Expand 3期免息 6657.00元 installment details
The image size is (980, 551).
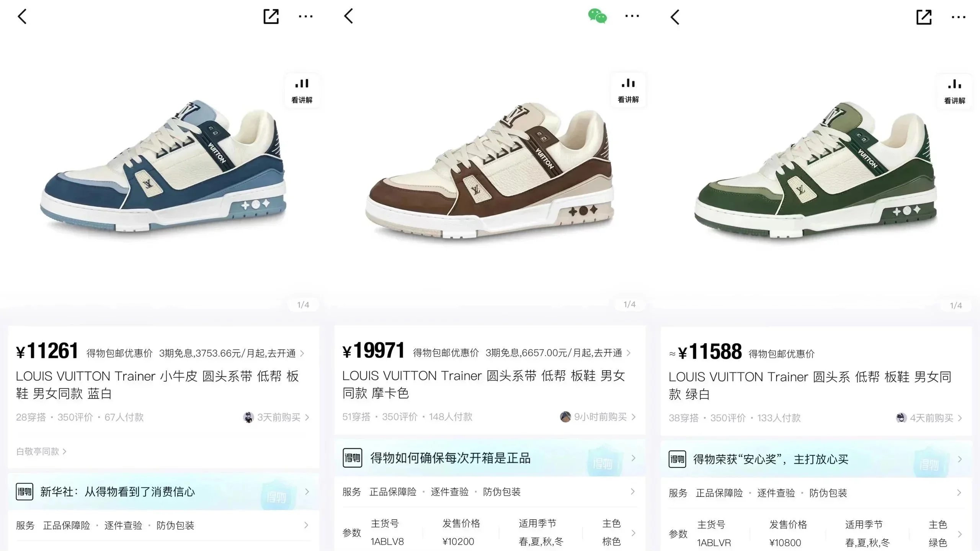point(558,353)
